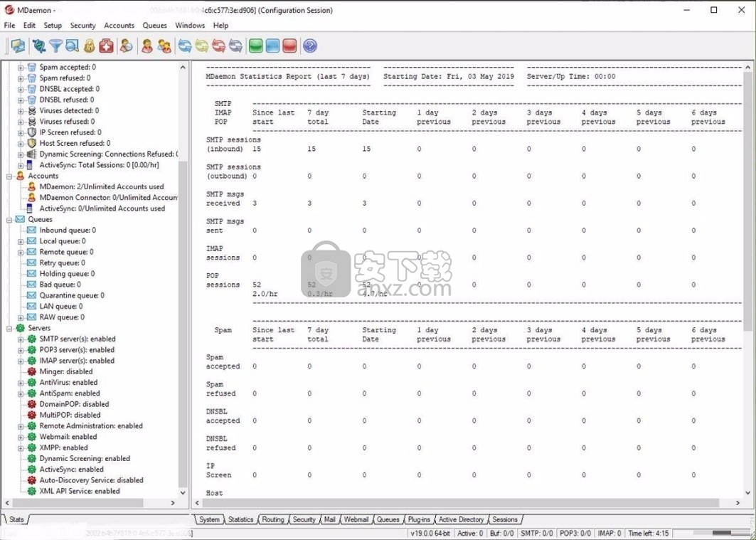Image resolution: width=756 pixels, height=540 pixels.
Task: Expand the Viruses detected node
Action: [21, 110]
